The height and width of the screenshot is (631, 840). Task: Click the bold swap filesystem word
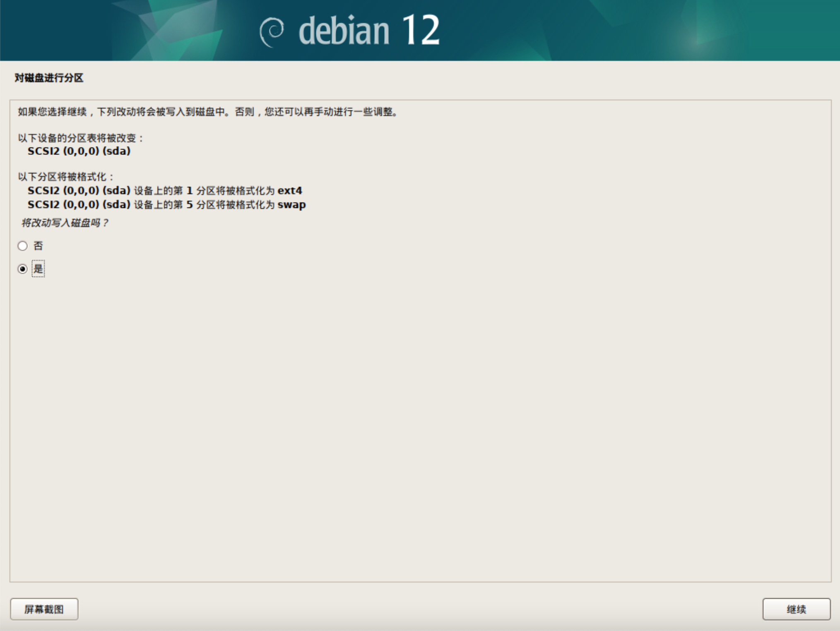[291, 205]
